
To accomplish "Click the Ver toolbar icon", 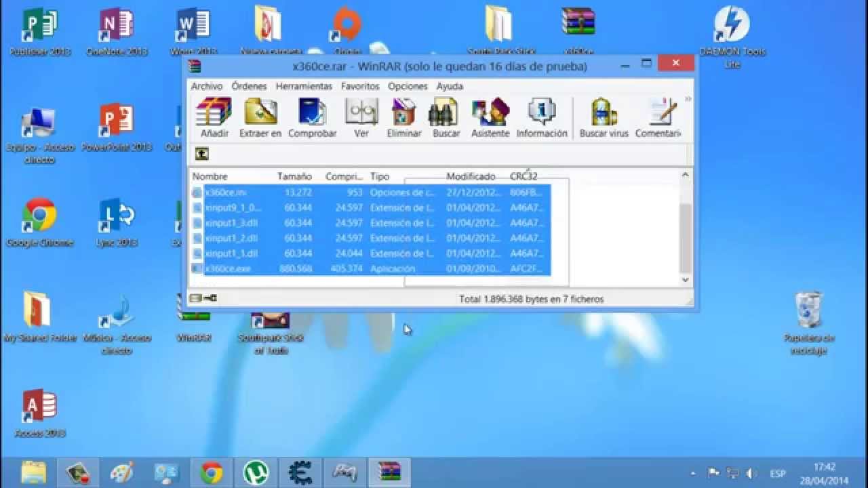I will coord(361,118).
